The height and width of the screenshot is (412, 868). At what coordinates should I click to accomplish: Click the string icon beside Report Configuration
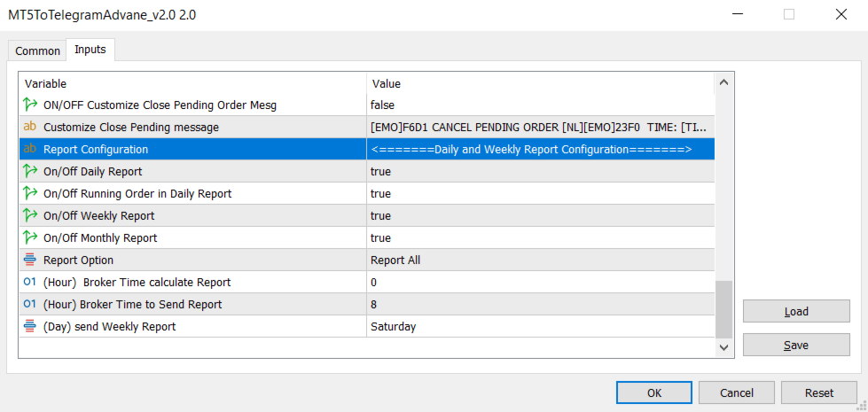(x=30, y=149)
